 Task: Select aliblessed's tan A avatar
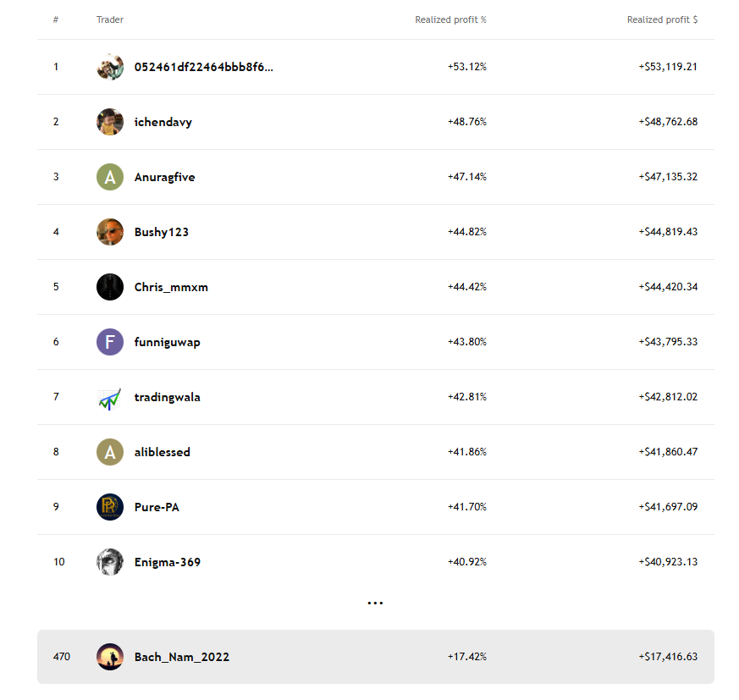click(110, 452)
